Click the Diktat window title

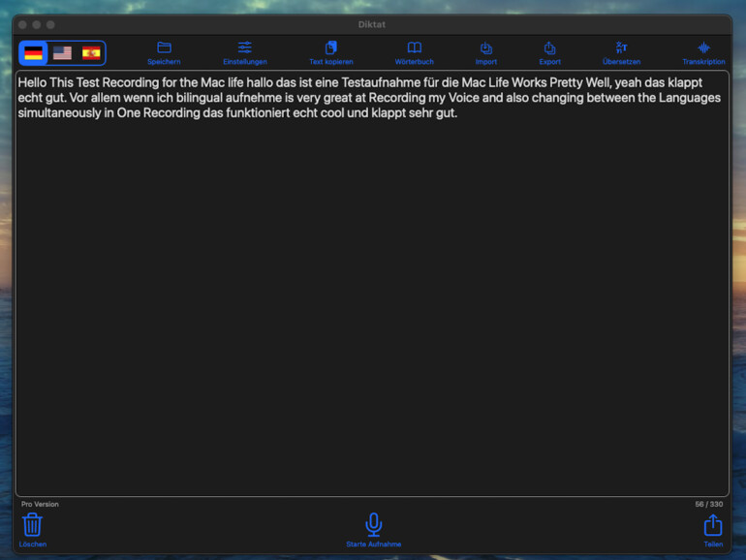coord(372,25)
